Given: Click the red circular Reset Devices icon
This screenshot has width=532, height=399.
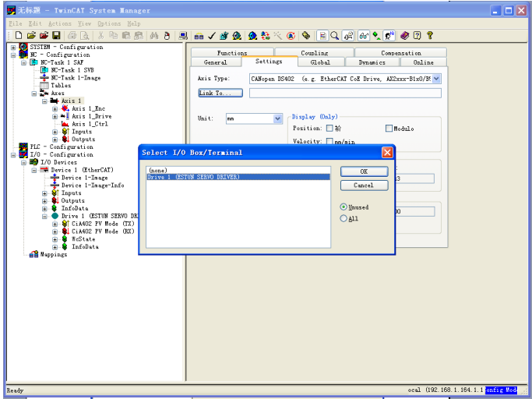Looking at the screenshot, I should [x=291, y=35].
